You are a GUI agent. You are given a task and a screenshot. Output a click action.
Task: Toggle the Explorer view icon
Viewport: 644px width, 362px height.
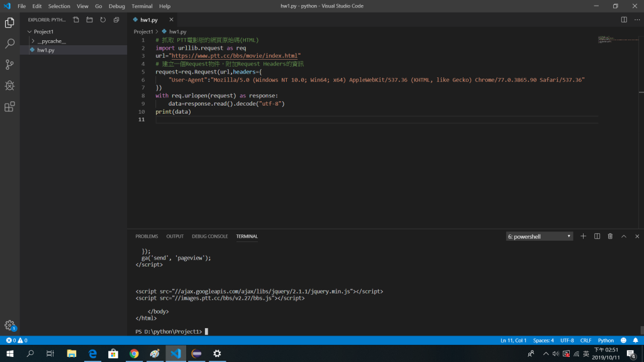(9, 23)
